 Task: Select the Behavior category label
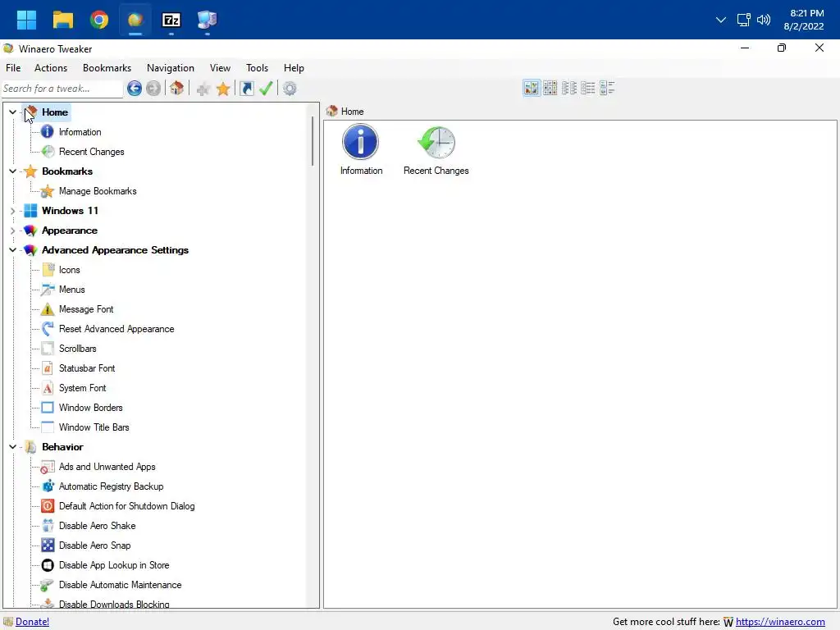(x=62, y=447)
